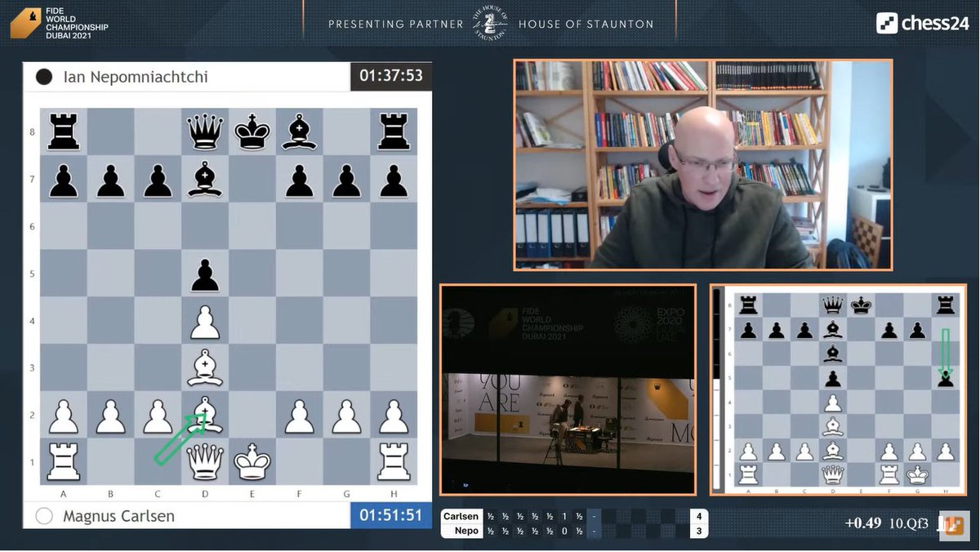Click the suggested move 10.Qf3
This screenshot has height=552, width=980.
[x=911, y=523]
